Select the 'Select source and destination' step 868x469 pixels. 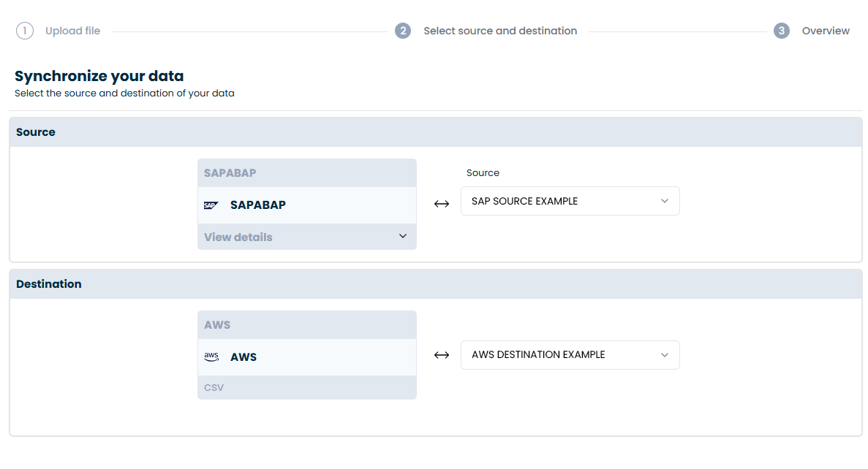500,31
